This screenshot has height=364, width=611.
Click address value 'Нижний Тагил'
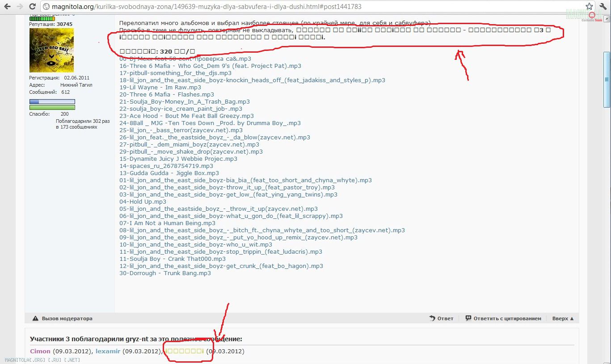pyautogui.click(x=76, y=85)
